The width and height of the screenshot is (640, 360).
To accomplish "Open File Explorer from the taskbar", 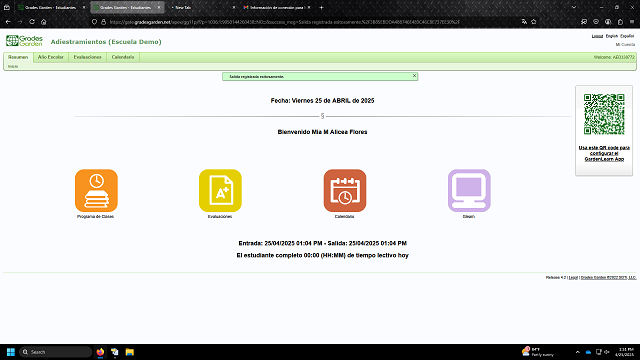I will (x=129, y=352).
